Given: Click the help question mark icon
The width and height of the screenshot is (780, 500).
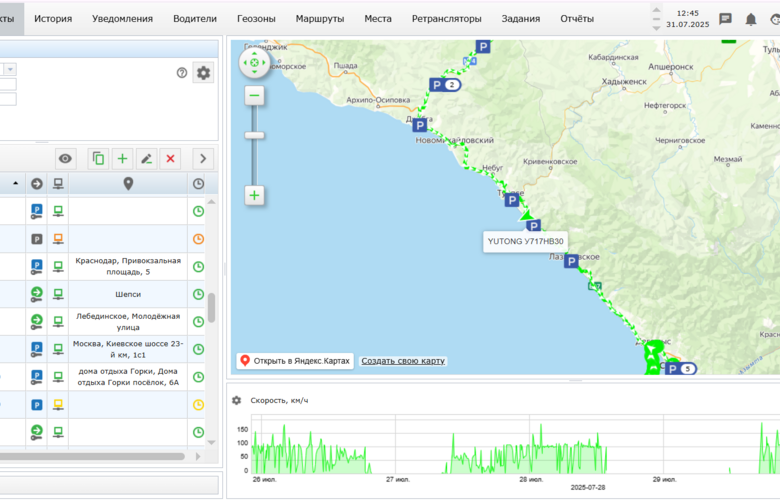Looking at the screenshot, I should point(182,72).
